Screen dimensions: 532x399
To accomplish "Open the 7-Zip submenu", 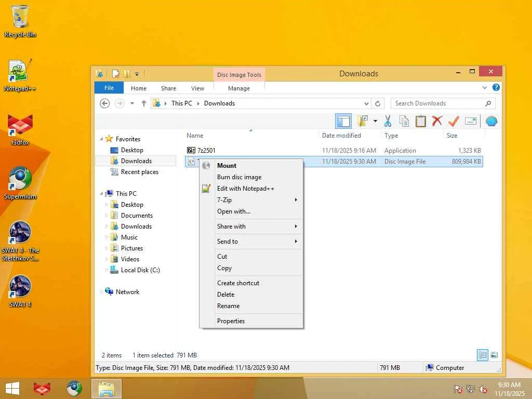I will point(251,200).
